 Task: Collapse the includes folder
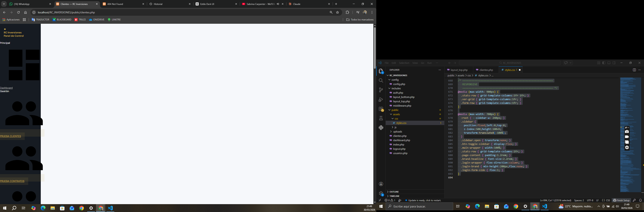click(x=396, y=88)
